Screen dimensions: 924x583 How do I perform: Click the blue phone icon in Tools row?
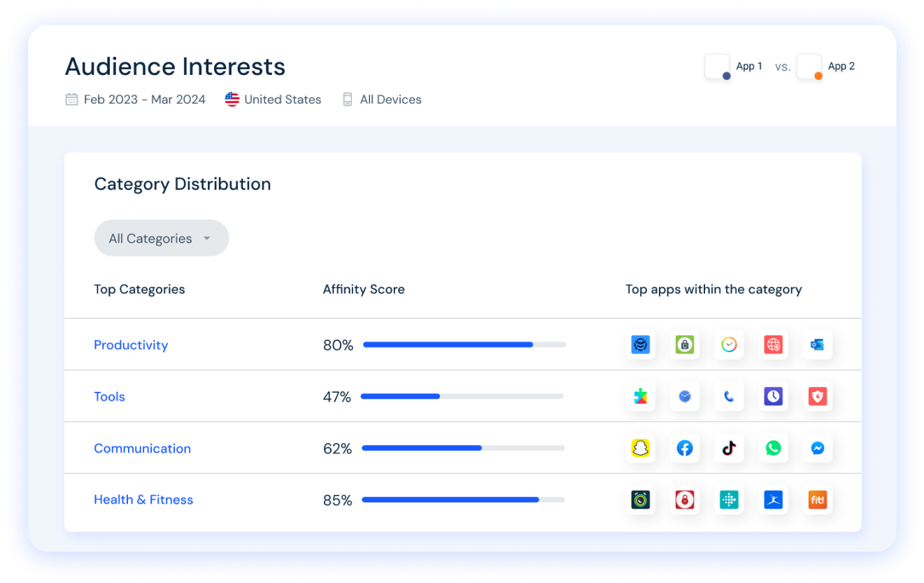(x=730, y=396)
